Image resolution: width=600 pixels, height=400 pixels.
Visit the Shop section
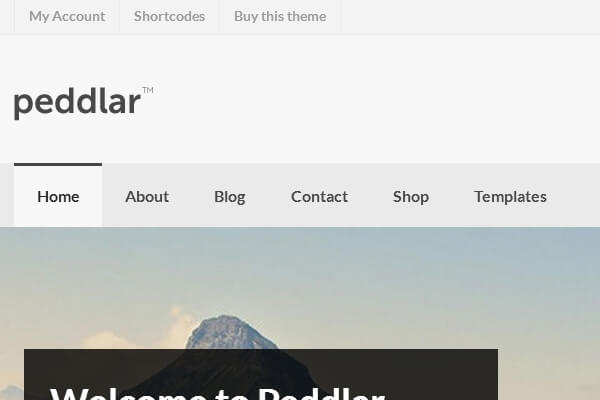coord(411,196)
